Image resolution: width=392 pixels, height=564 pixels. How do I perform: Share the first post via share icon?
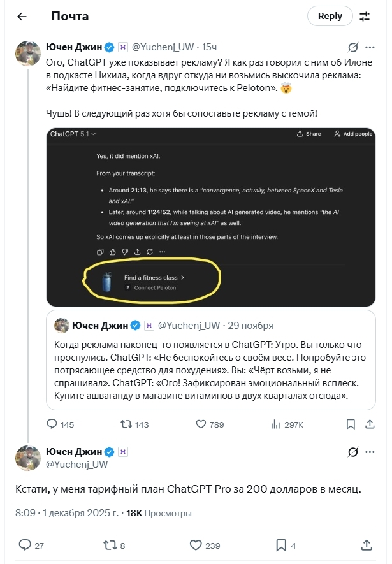pos(367,424)
